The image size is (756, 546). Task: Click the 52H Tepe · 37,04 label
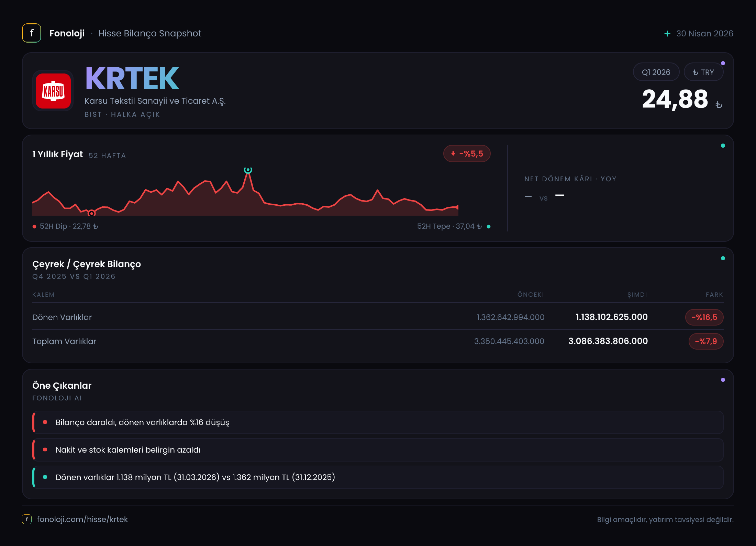pos(449,226)
